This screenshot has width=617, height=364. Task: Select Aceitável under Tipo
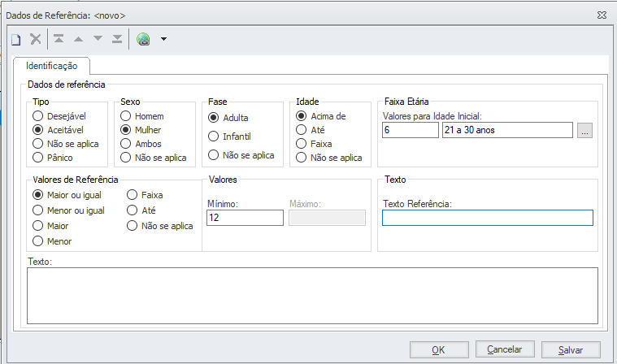tap(58, 130)
